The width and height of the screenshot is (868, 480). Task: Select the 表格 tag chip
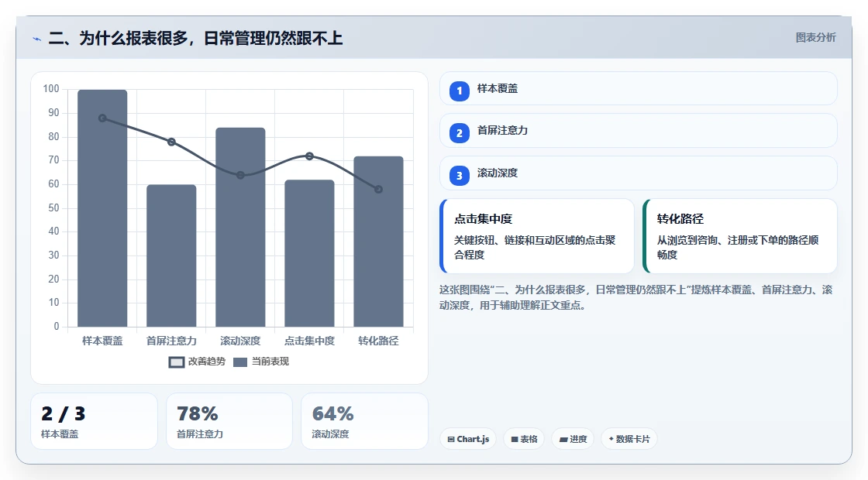point(524,439)
